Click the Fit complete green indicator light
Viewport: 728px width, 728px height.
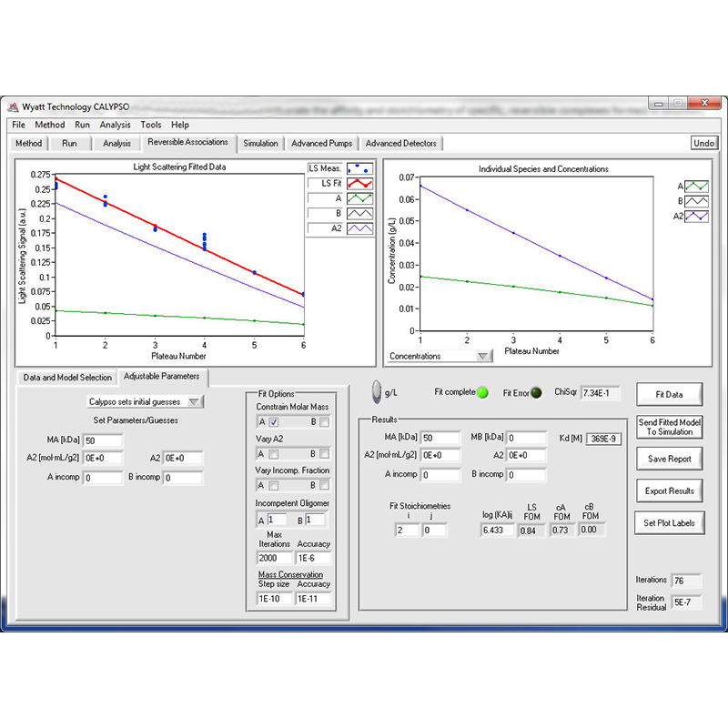click(483, 393)
